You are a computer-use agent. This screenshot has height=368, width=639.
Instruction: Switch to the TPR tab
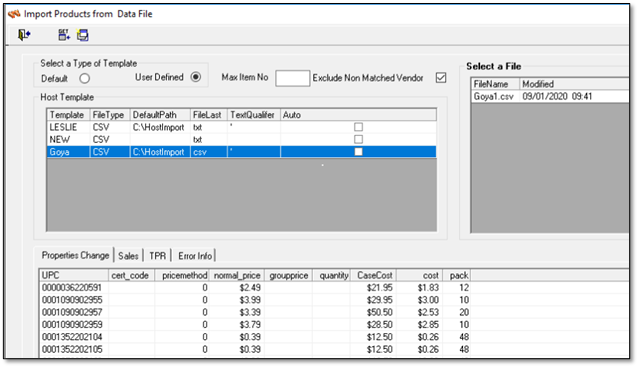tap(157, 256)
